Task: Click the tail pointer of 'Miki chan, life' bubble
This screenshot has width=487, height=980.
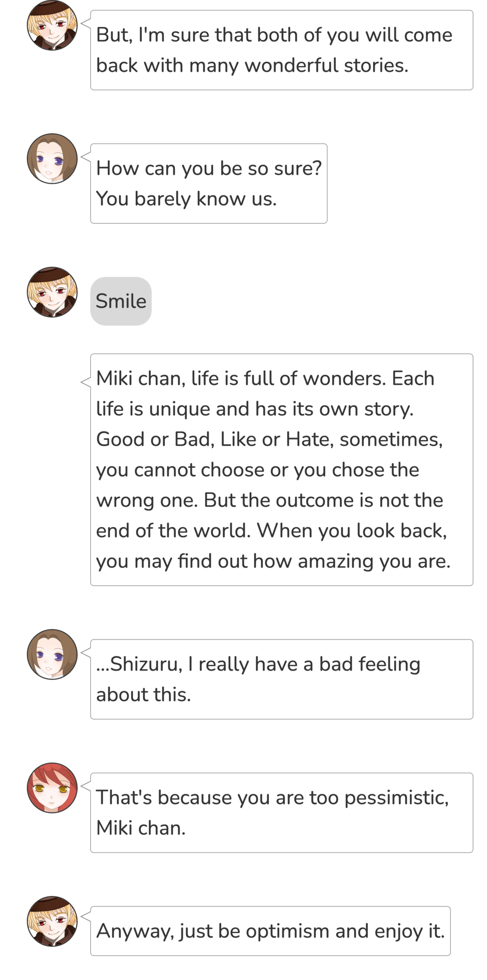Action: (x=85, y=382)
